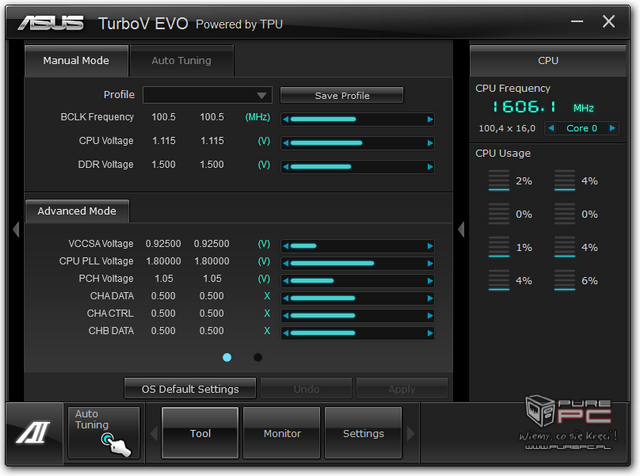Switch to second advanced settings page dot
The width and height of the screenshot is (640, 476).
[x=258, y=358]
